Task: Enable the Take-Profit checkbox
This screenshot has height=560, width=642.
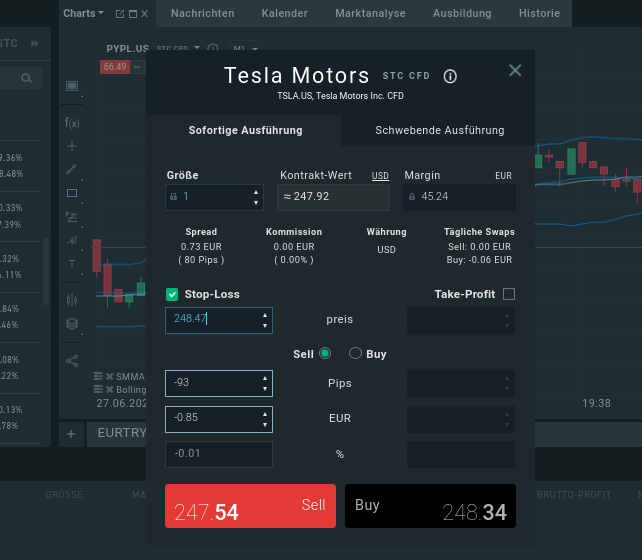Action: 509,294
